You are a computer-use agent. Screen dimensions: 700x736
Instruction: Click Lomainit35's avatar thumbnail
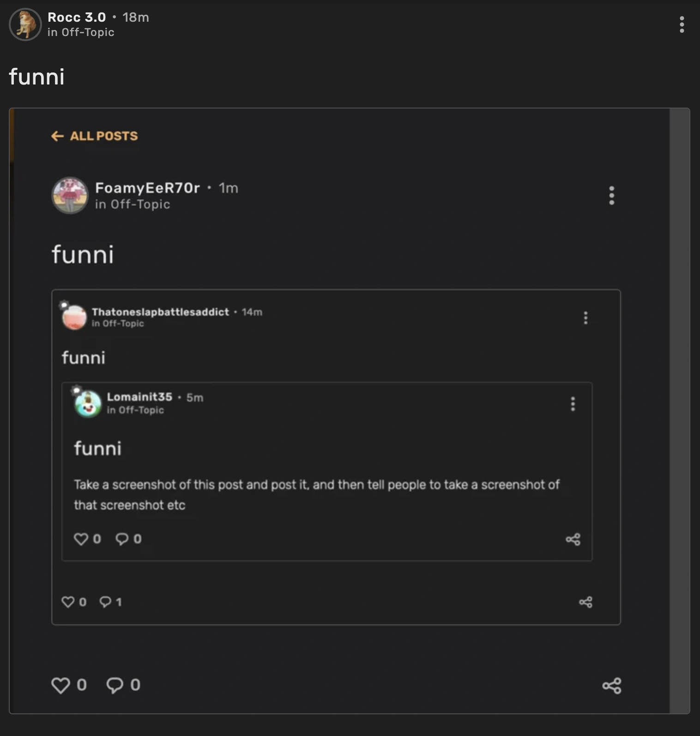pyautogui.click(x=87, y=404)
